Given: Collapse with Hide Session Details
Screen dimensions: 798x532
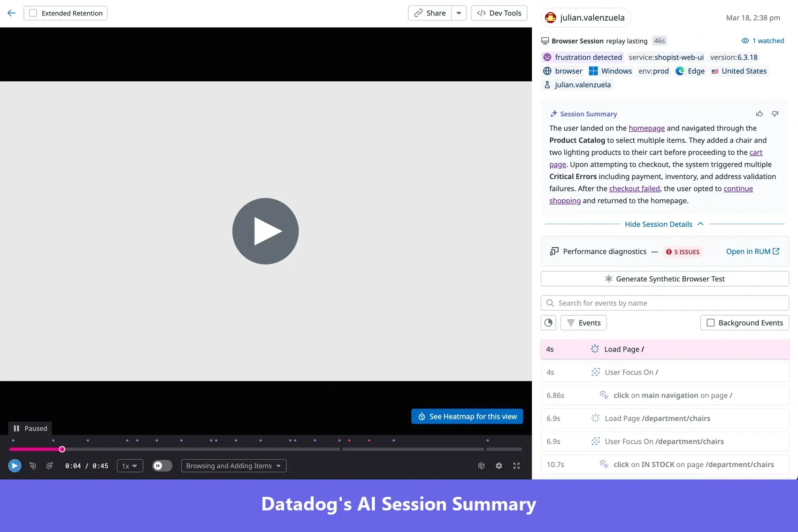Looking at the screenshot, I should coord(664,224).
